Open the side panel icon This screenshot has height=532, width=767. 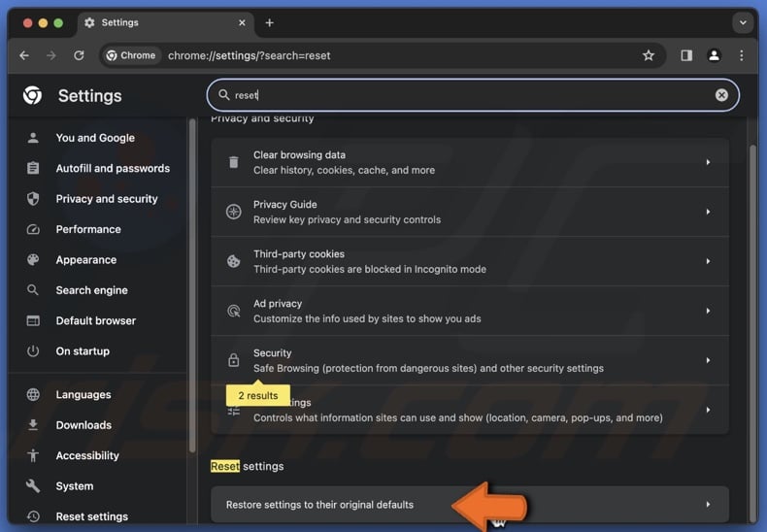686,55
